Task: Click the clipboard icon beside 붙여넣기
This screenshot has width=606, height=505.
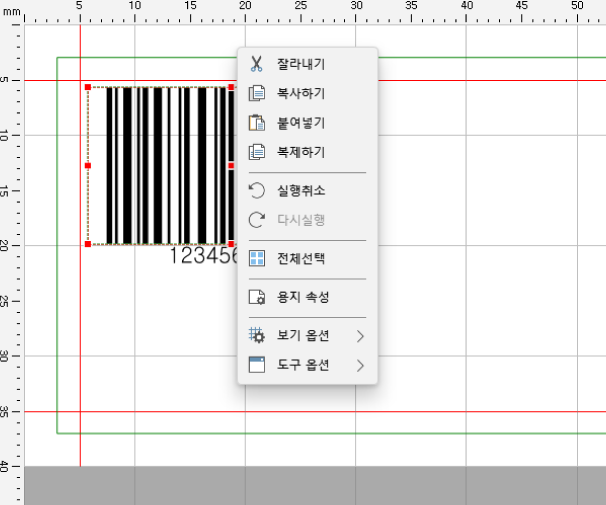Action: [x=257, y=123]
